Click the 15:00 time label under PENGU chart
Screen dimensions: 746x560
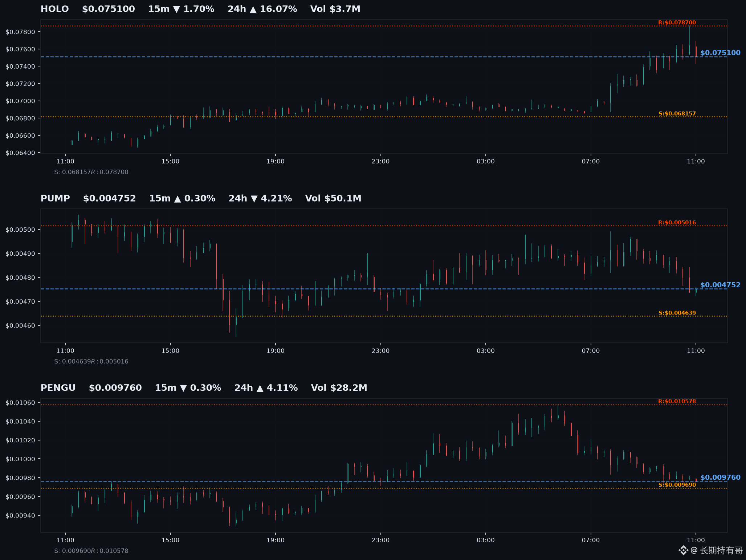pyautogui.click(x=170, y=540)
